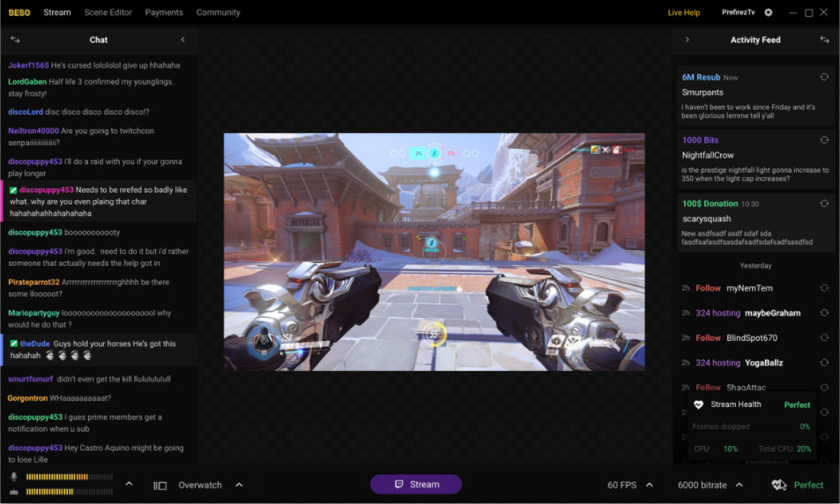Click username smurfsmurf in chat
The height and width of the screenshot is (504, 840).
point(31,379)
